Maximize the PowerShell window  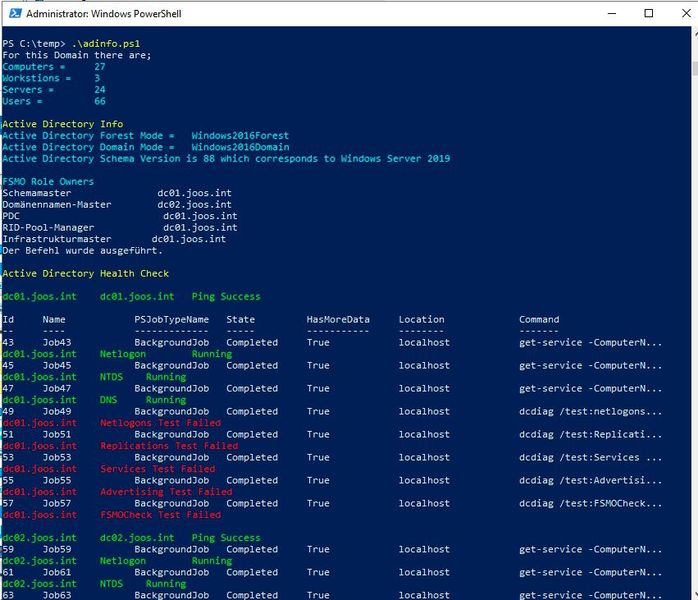(x=649, y=13)
